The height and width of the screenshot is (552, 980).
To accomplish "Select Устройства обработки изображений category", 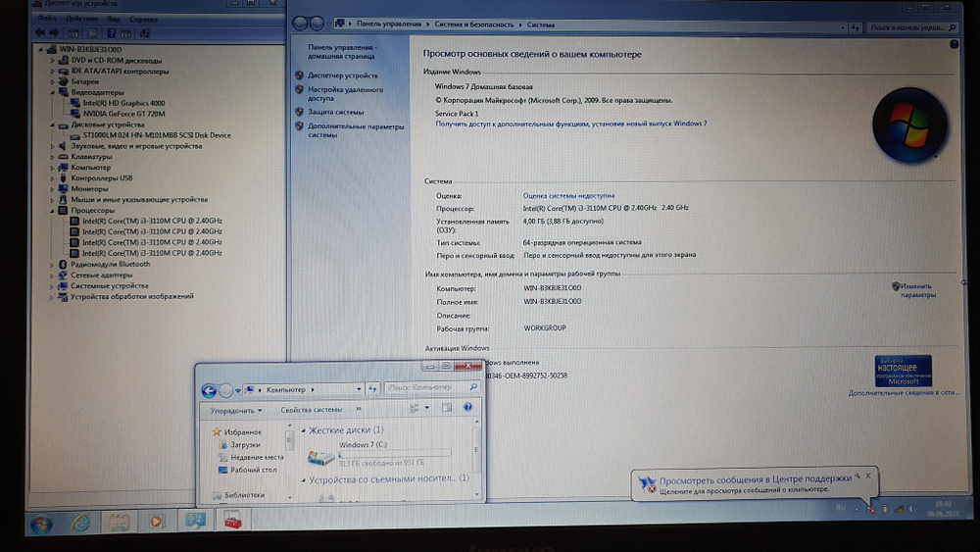I will tap(132, 296).
